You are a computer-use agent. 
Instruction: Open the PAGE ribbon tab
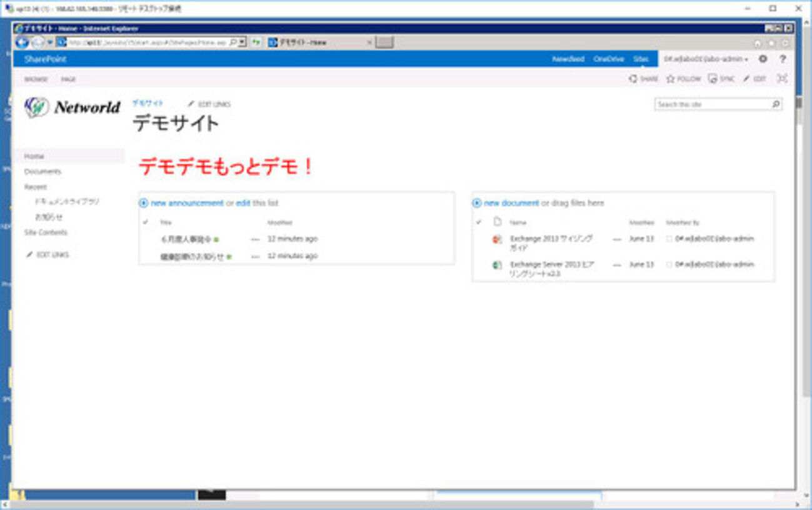(68, 79)
